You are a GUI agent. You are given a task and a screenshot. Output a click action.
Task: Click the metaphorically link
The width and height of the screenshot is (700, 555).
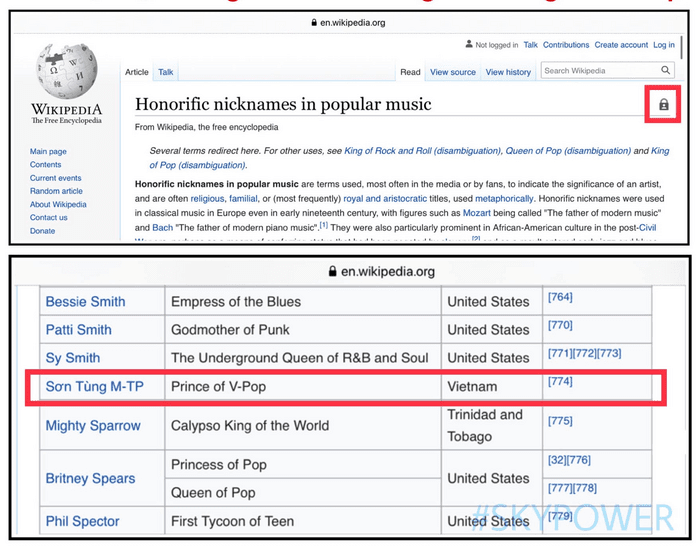504,199
